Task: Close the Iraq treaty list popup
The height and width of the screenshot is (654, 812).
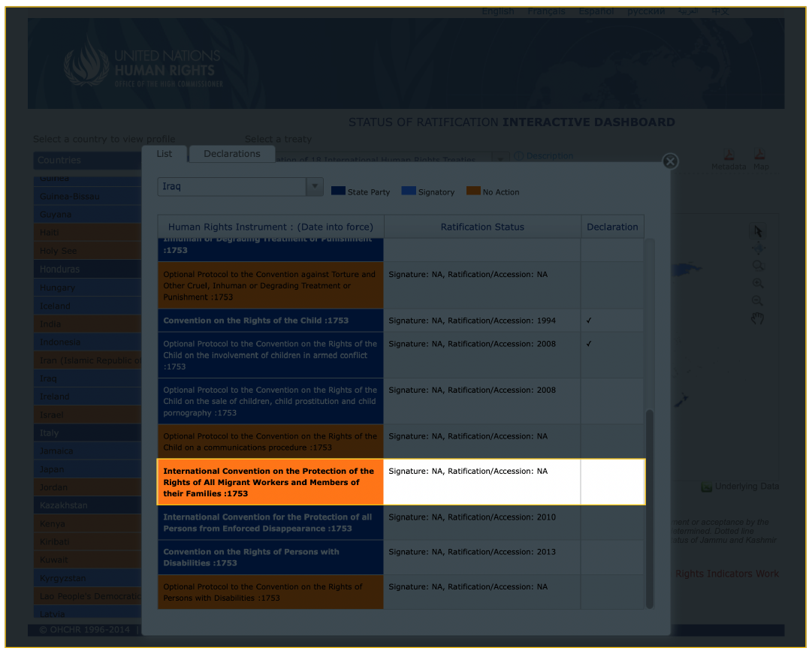Action: tap(670, 161)
